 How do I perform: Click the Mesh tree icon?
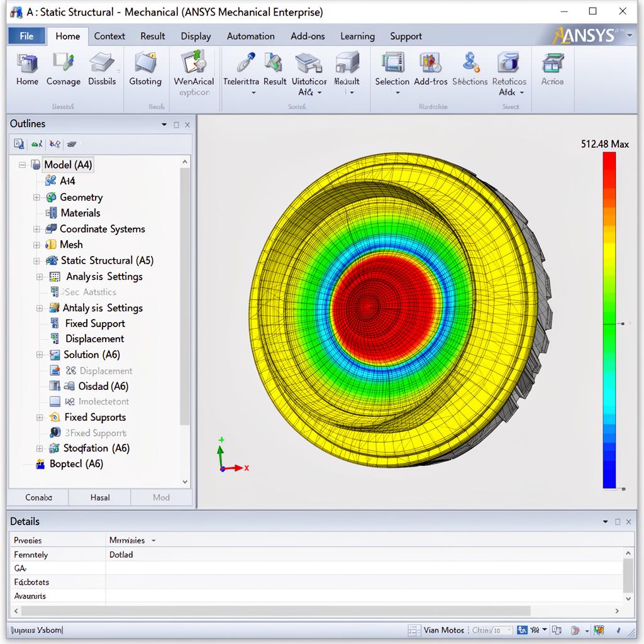[50, 245]
